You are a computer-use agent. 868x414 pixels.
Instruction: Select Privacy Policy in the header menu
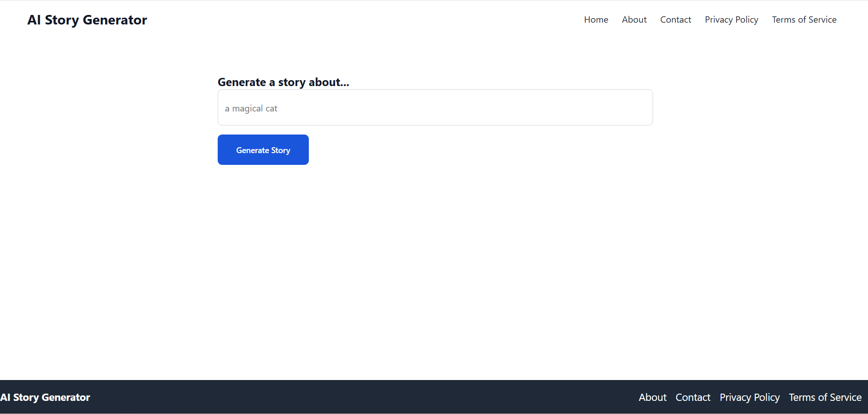[x=731, y=19]
